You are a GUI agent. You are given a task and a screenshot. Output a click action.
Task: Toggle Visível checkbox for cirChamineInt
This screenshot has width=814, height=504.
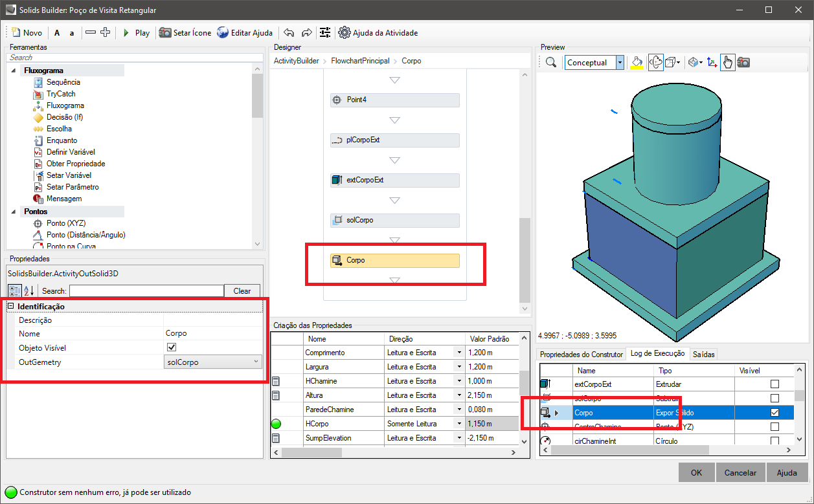774,441
